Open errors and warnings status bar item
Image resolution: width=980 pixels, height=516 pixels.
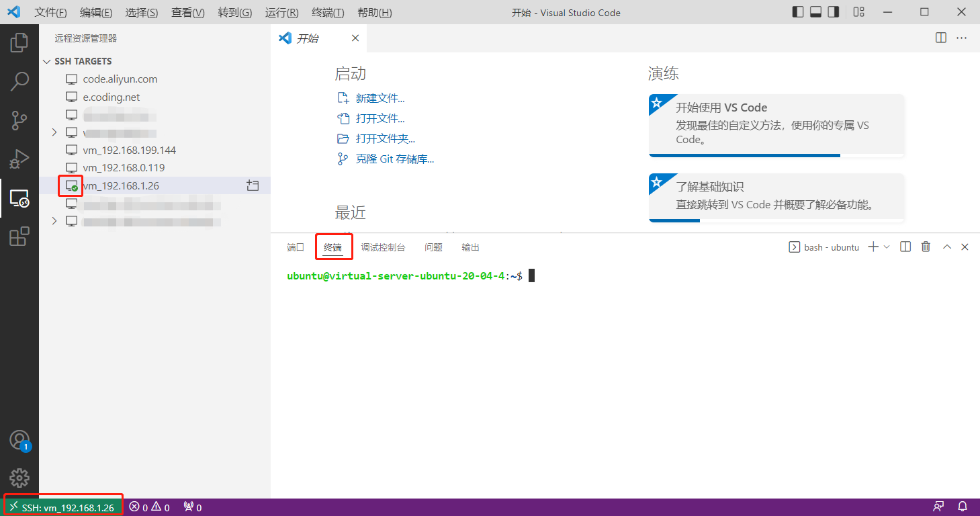149,507
